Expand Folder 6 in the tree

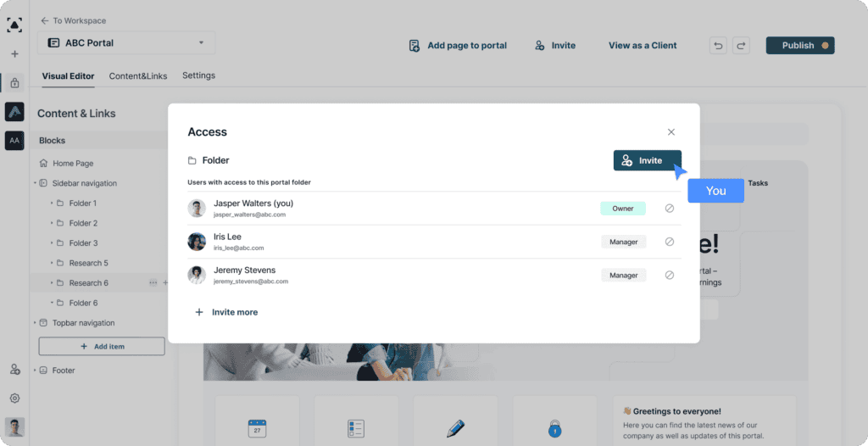click(x=52, y=303)
